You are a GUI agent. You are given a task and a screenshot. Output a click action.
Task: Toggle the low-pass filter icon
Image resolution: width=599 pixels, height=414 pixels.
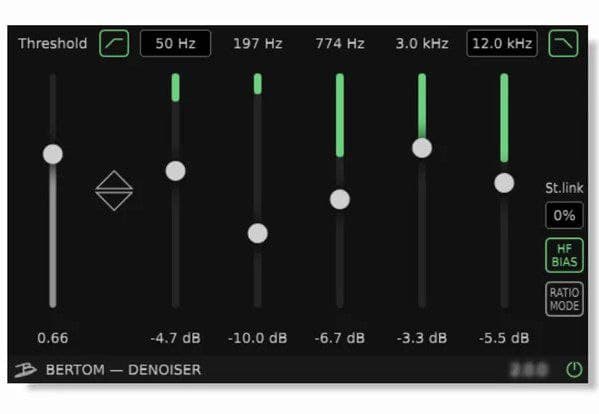coord(563,44)
